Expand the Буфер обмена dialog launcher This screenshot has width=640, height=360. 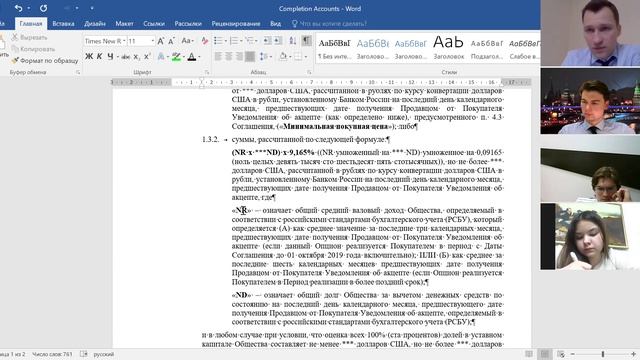coord(78,72)
